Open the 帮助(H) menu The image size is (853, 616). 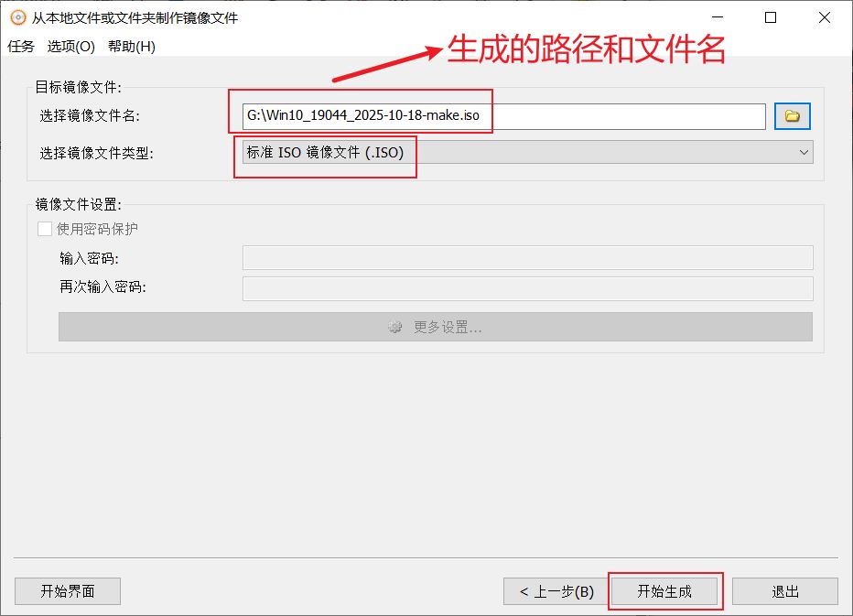[x=131, y=47]
